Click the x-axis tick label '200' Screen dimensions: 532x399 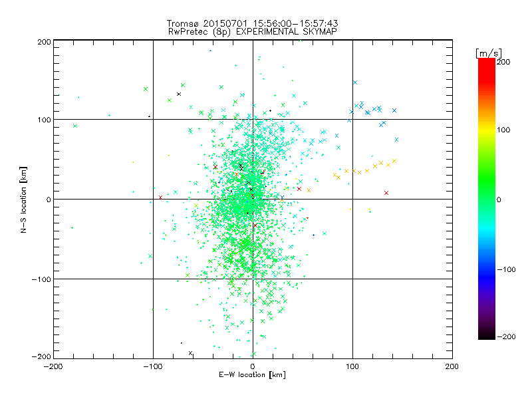[452, 366]
